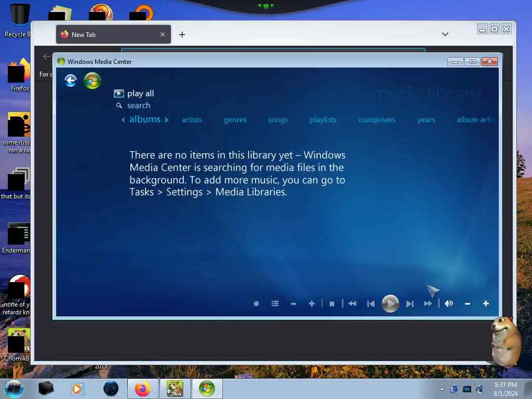Click channel up plus button
532x399 pixels.
click(312, 303)
